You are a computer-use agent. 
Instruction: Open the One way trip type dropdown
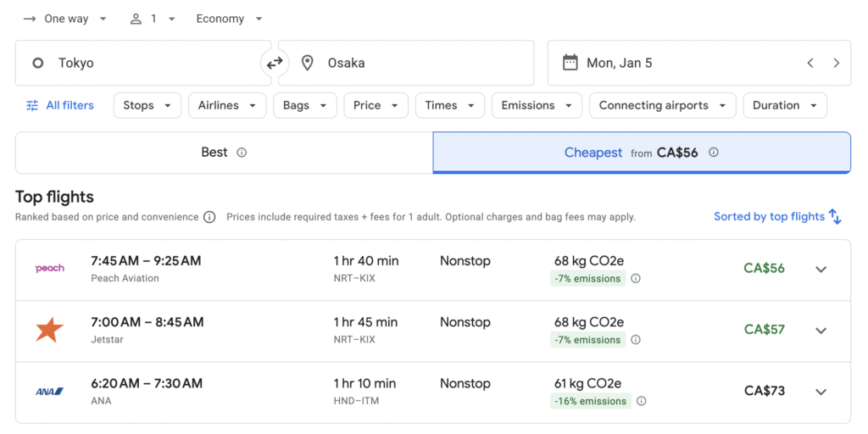[x=66, y=19]
